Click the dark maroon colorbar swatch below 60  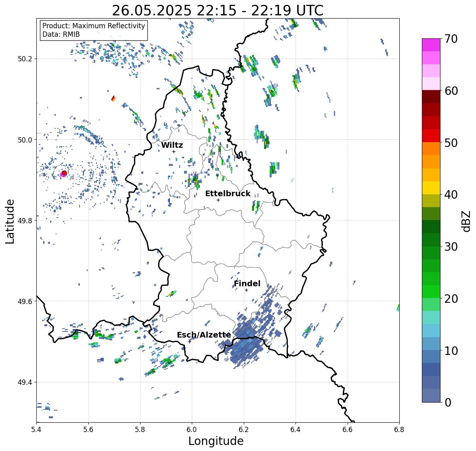[x=431, y=96]
